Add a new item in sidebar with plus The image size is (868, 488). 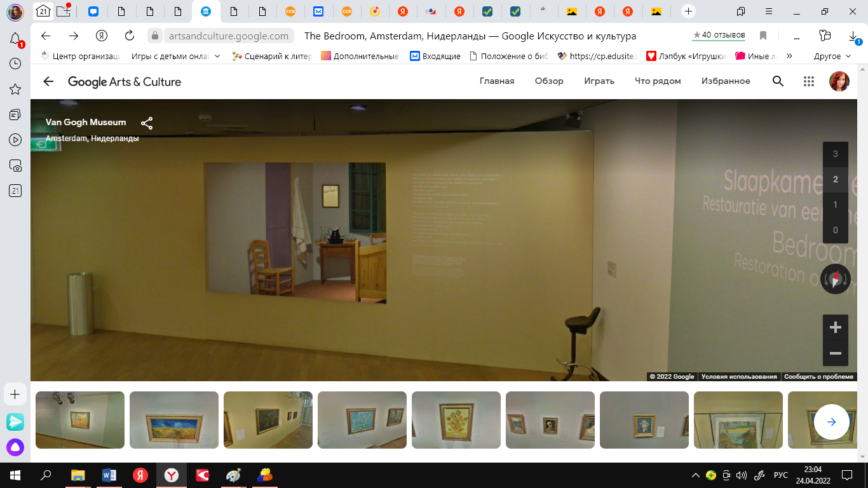coord(15,395)
